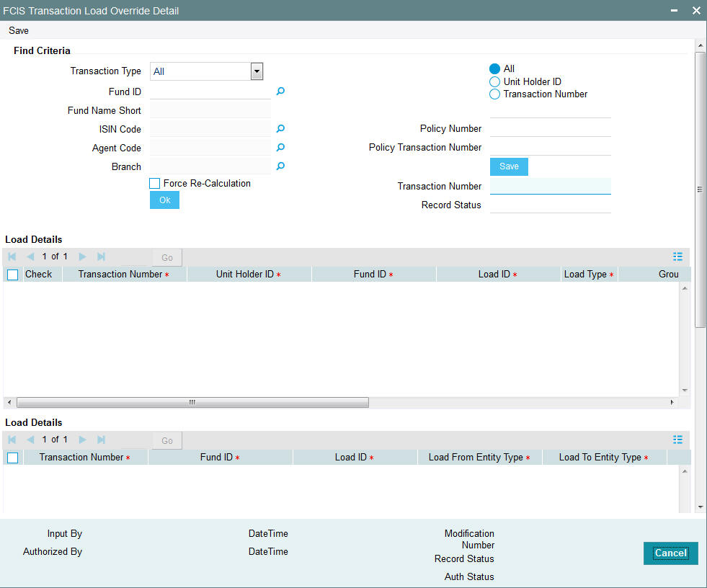
Task: Click right arrow of upper table horizontal scrollbar
Action: (672, 402)
